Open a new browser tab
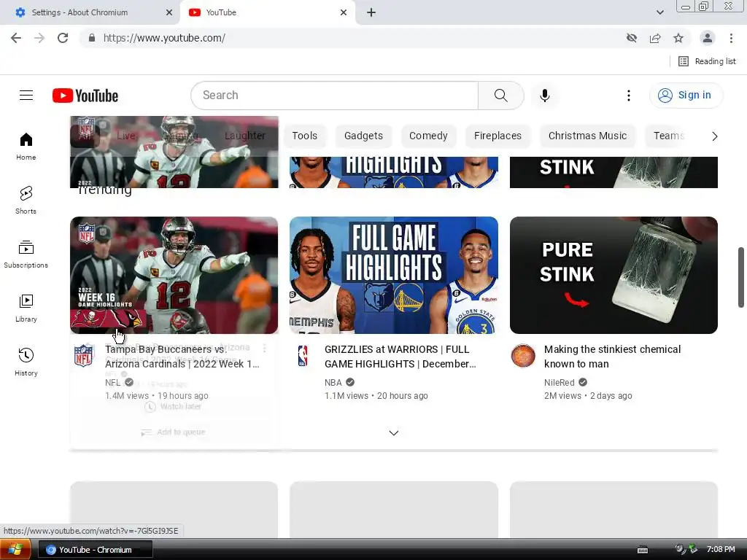Screen dimensions: 747x560 (x=371, y=12)
